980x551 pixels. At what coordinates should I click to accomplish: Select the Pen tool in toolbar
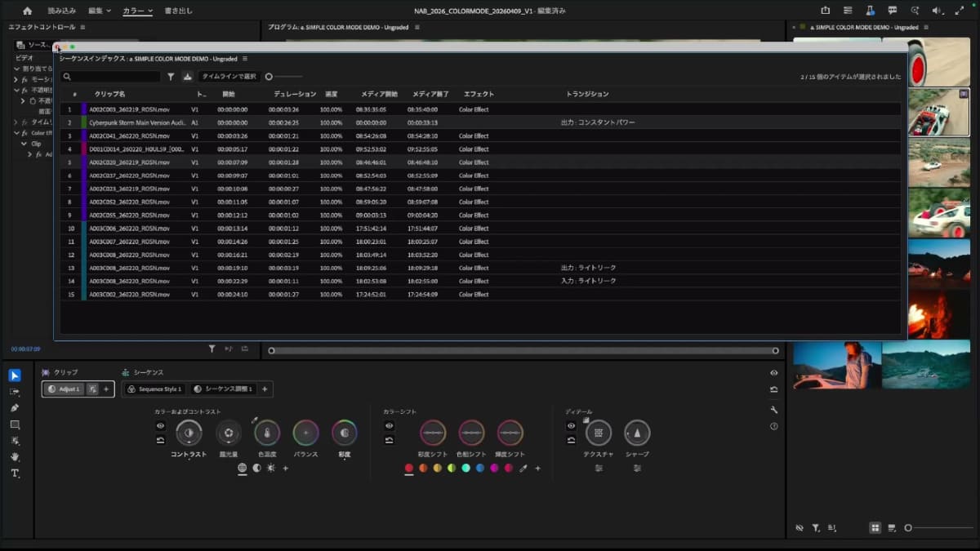15,407
